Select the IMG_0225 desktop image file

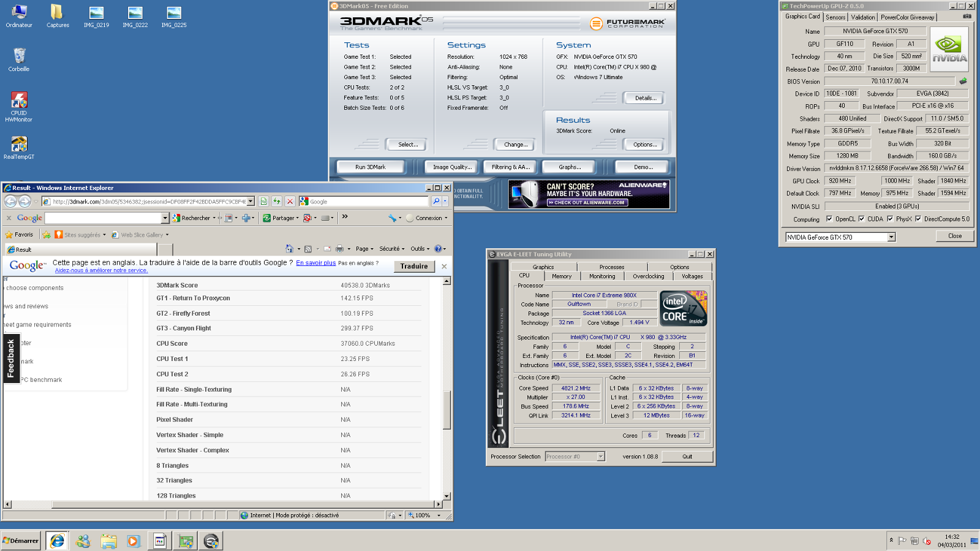coord(174,16)
